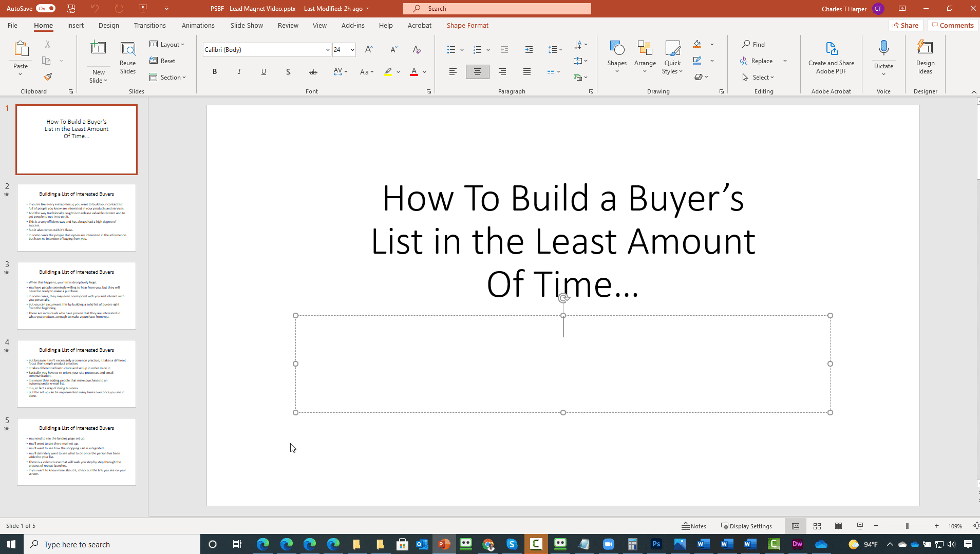Switch to Shape Format tab
The width and height of the screenshot is (980, 554).
(x=467, y=25)
